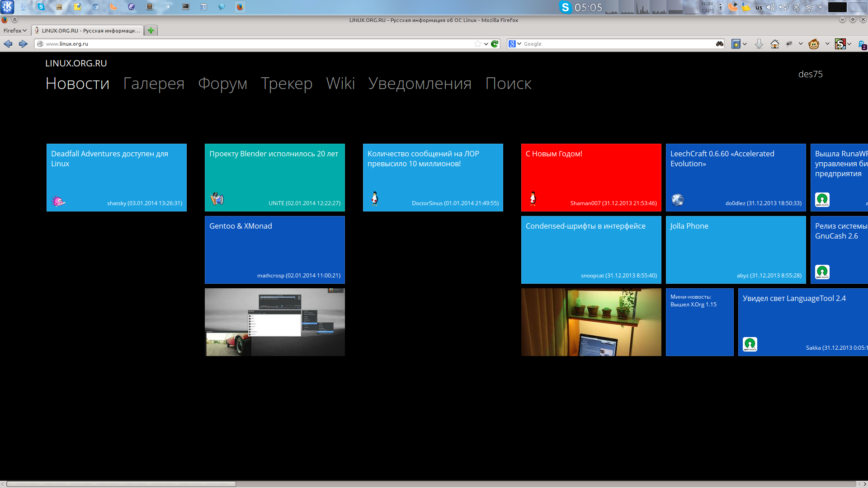The image size is (868, 488).
Task: Click the horizontal scrollbar thumb
Action: 121,484
